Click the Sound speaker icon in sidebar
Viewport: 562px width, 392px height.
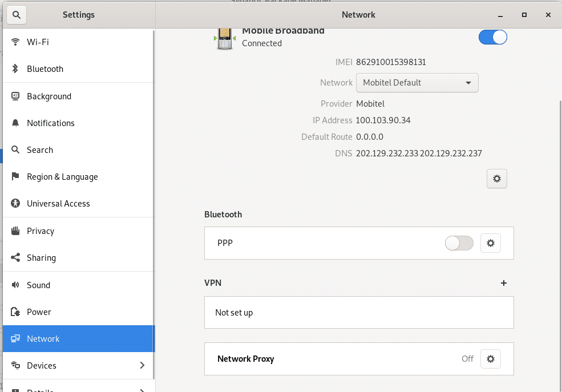(x=15, y=285)
